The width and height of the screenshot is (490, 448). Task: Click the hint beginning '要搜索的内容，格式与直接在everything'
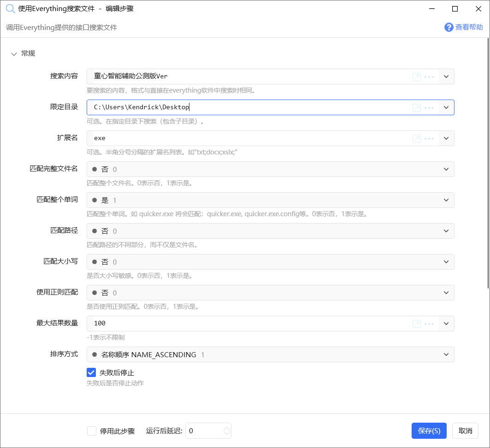(171, 90)
